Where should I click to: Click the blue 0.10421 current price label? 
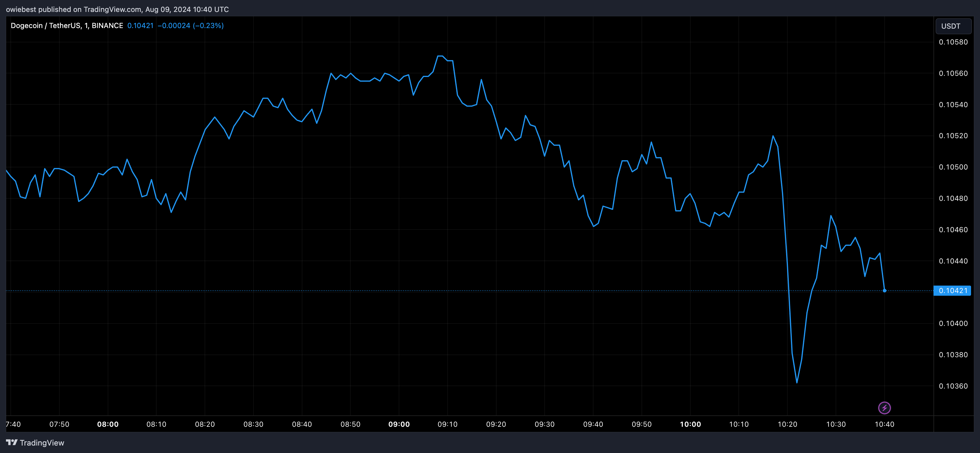(953, 290)
